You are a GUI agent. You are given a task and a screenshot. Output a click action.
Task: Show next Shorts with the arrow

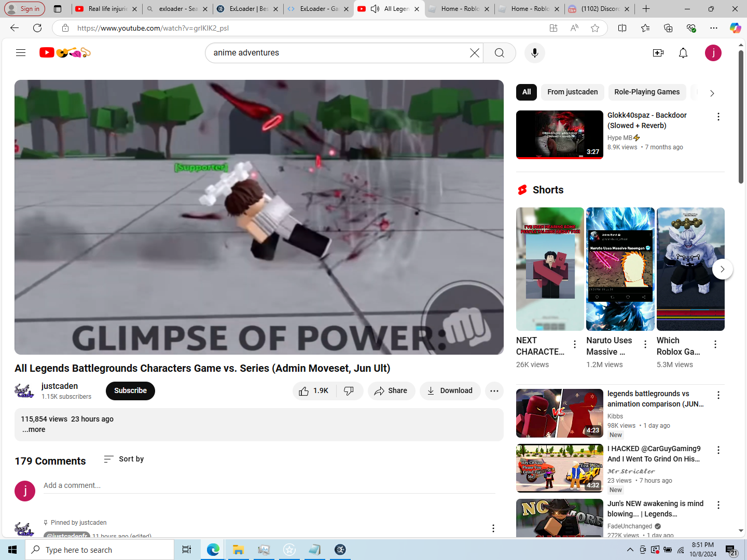pos(723,269)
